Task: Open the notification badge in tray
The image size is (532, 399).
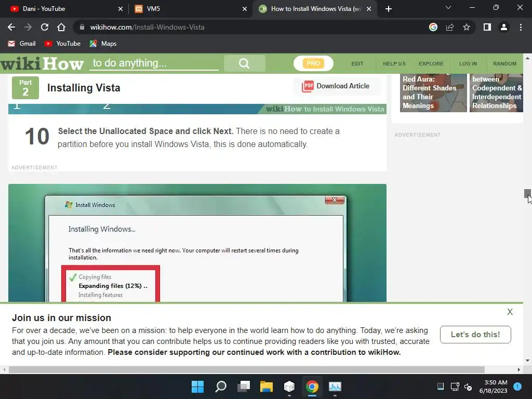Action: tap(517, 387)
